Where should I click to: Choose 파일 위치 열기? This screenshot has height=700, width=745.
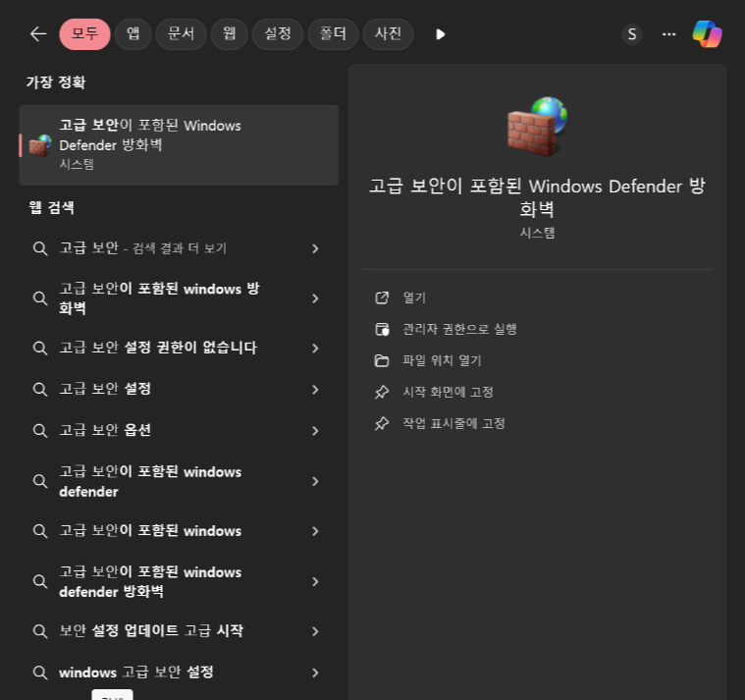(x=442, y=360)
